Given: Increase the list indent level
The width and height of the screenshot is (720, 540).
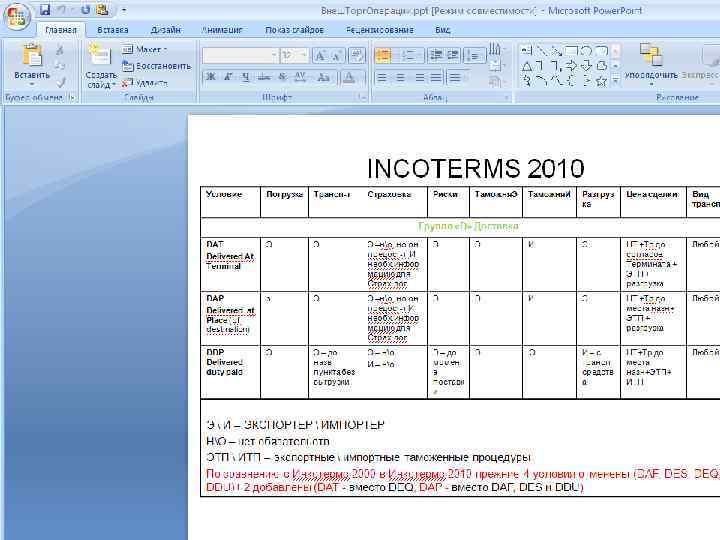Looking at the screenshot, I should point(453,56).
